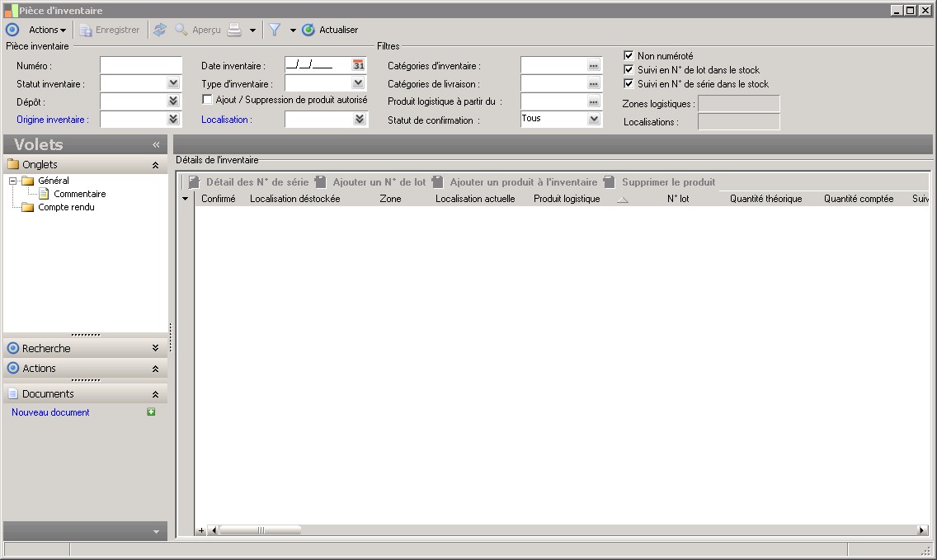This screenshot has height=560, width=937.
Task: Expand the Recherche panel section
Action: pos(155,348)
